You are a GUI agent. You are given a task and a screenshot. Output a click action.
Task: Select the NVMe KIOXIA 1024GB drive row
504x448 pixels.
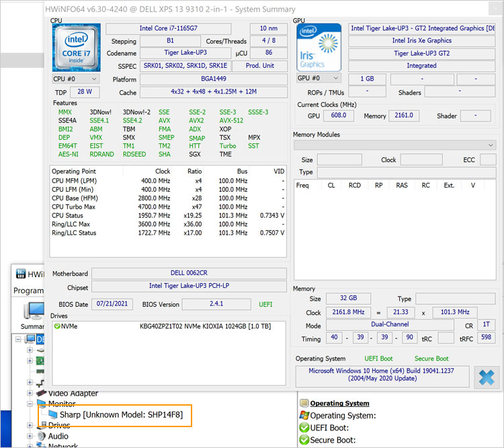(169, 326)
